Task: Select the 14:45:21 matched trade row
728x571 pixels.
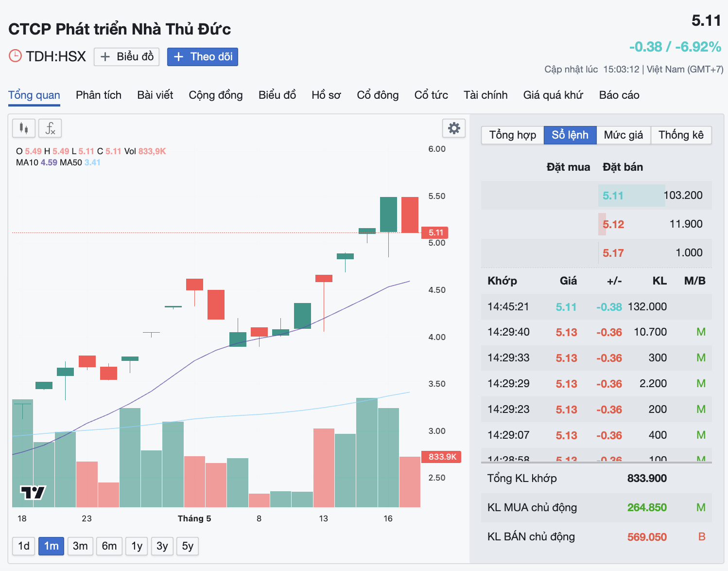Action: [x=596, y=307]
